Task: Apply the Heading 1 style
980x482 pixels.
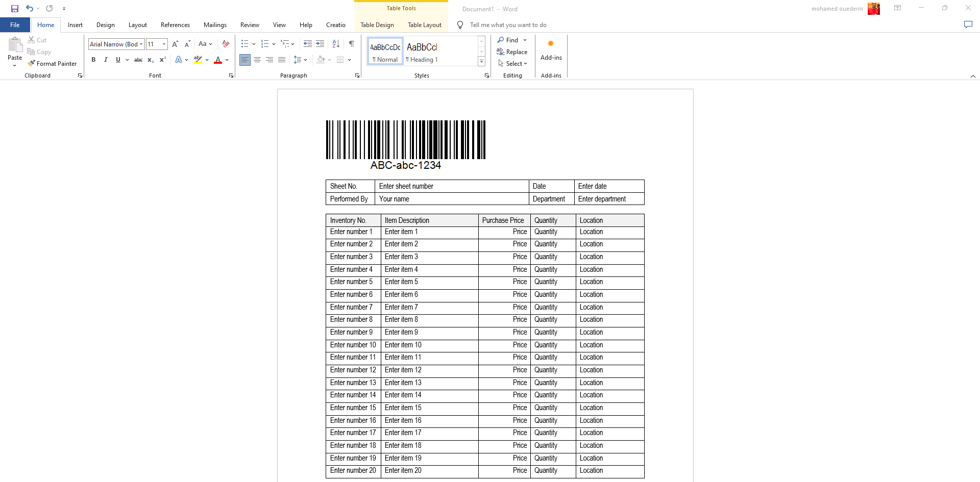Action: click(x=422, y=51)
